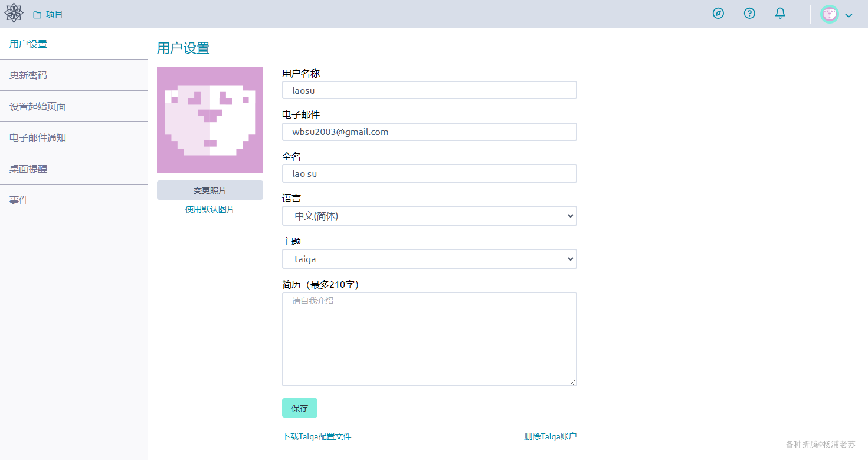Click the 用户名称 field label
The width and height of the screenshot is (868, 460).
click(x=301, y=73)
